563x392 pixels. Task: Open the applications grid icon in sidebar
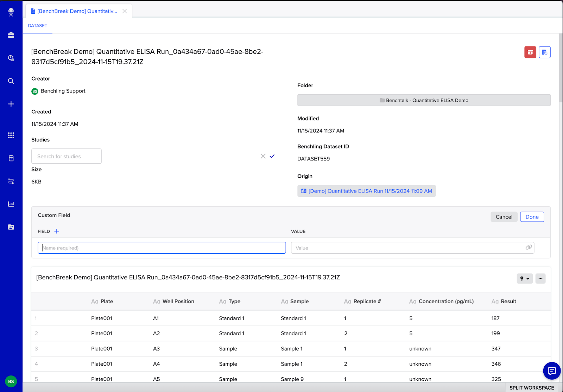[x=11, y=135]
